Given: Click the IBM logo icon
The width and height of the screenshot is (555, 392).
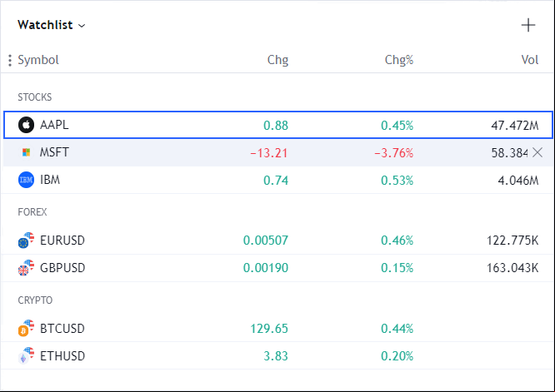Looking at the screenshot, I should coord(26,180).
